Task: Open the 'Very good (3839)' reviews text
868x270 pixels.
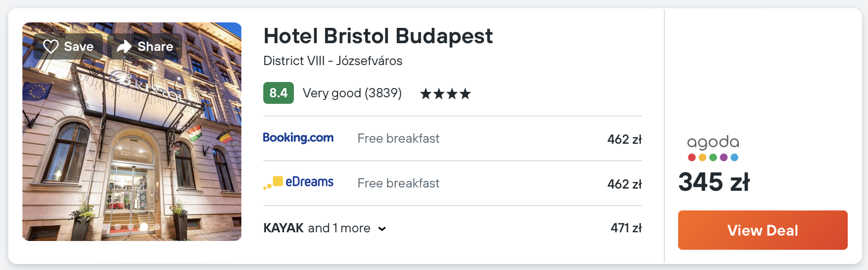Action: coord(352,93)
